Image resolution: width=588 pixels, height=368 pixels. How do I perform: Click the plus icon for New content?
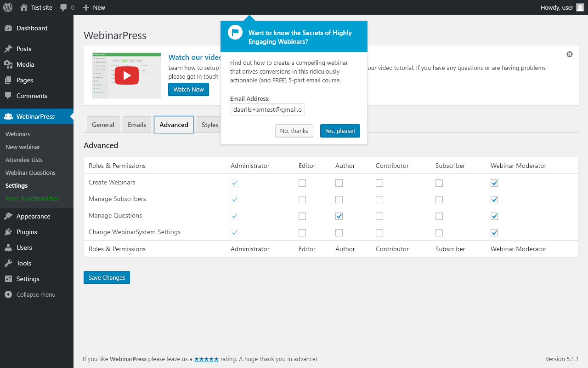click(86, 7)
